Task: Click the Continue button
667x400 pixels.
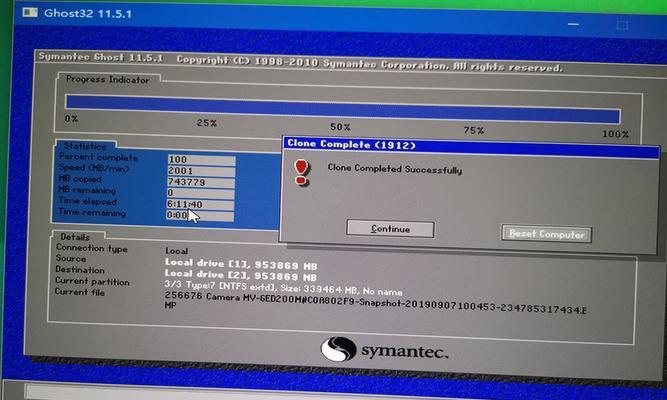Action: click(x=390, y=229)
